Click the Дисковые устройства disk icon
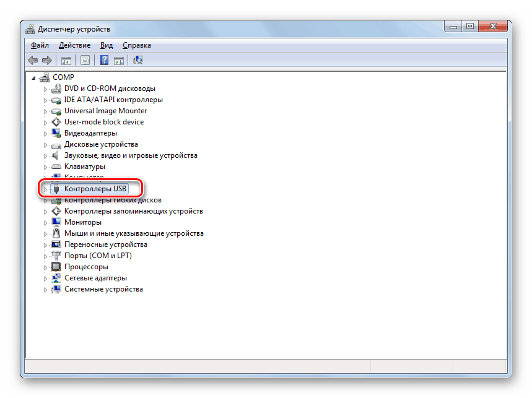532x398 pixels. [x=56, y=145]
